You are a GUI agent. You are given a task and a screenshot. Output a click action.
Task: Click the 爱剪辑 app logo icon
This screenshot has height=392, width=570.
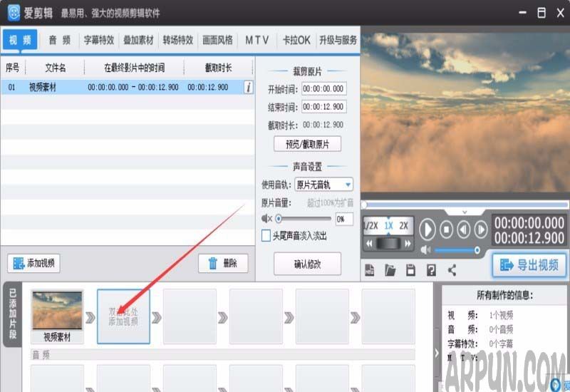tap(14, 13)
